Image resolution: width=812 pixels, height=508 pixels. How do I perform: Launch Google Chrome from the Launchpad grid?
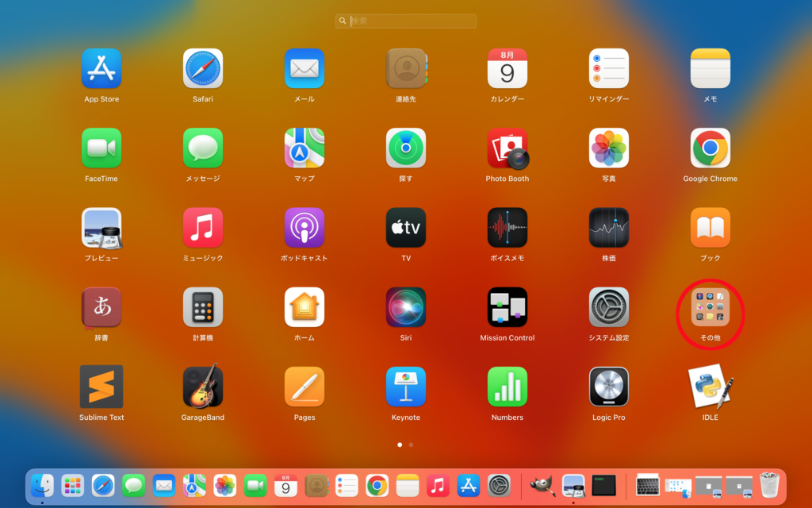coord(710,148)
